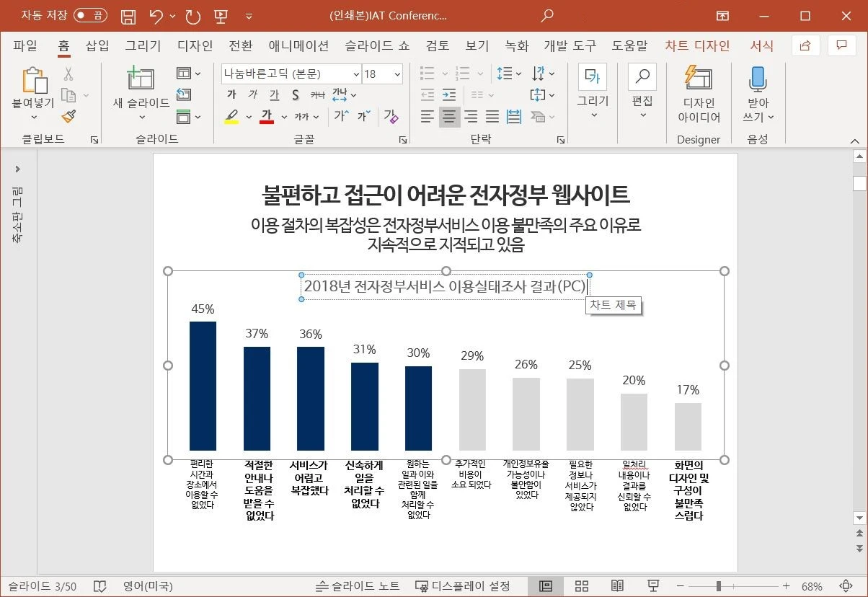This screenshot has height=597, width=868.
Task: Select the red font color swatch
Action: 267,116
